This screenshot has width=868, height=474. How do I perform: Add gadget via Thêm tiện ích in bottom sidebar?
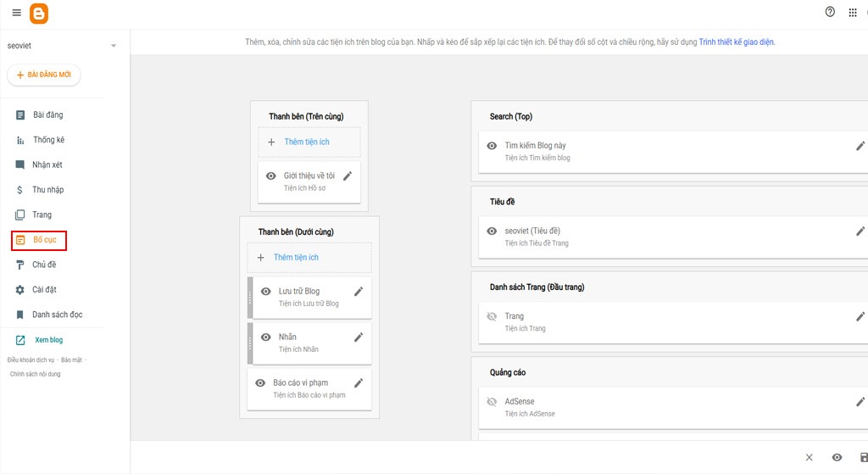pos(309,258)
